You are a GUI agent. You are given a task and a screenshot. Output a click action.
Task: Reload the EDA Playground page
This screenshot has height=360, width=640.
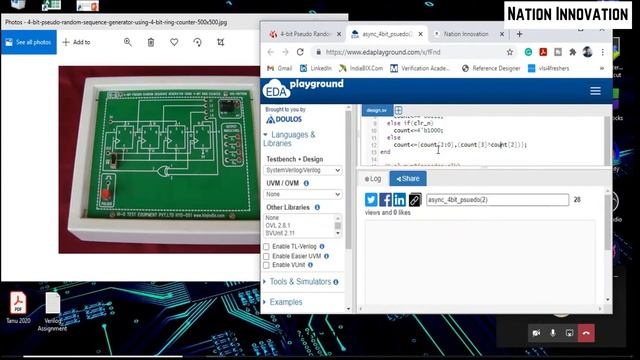tap(300, 52)
